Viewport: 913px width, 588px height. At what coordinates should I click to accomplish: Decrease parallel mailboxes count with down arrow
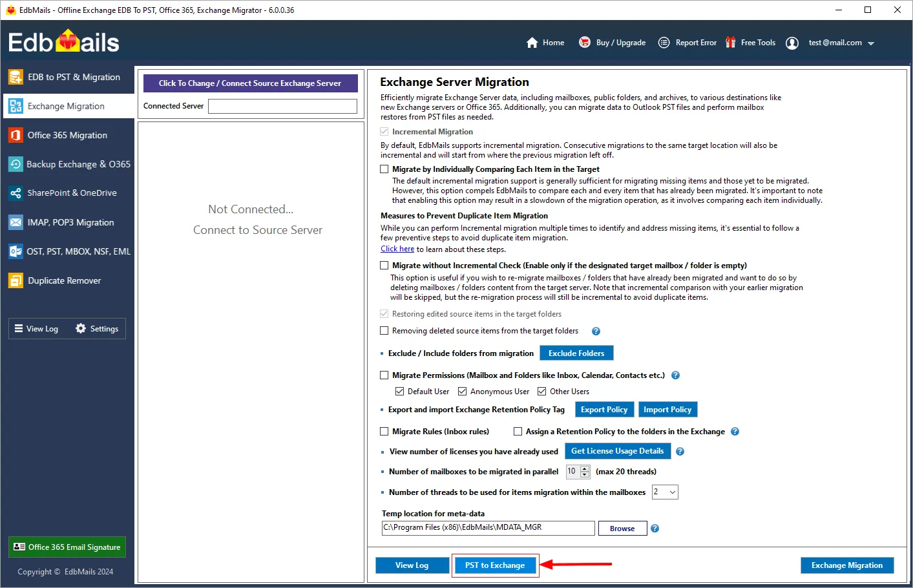click(585, 475)
